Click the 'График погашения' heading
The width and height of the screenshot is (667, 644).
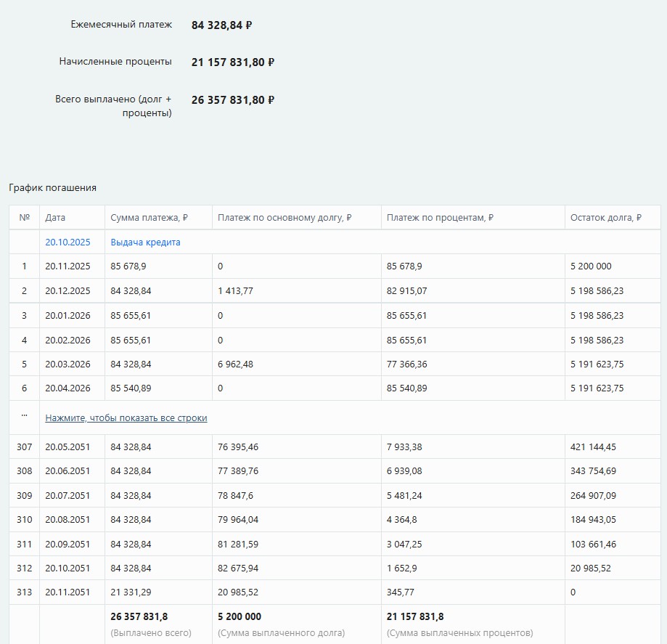coord(52,188)
